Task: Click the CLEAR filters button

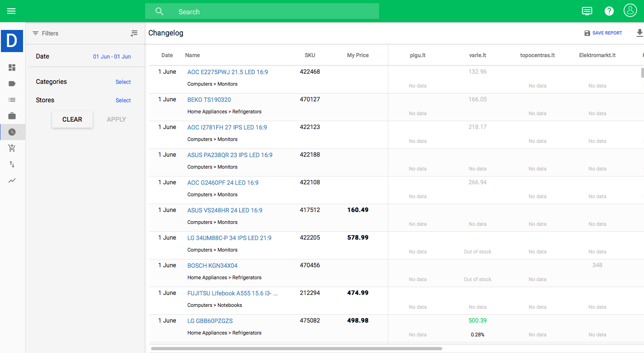Action: (72, 119)
